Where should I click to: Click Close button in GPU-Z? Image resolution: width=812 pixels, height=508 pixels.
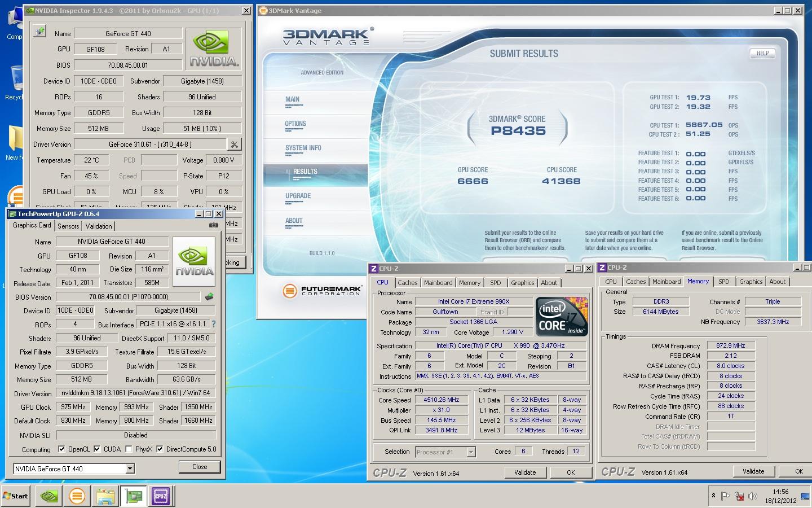click(x=200, y=467)
